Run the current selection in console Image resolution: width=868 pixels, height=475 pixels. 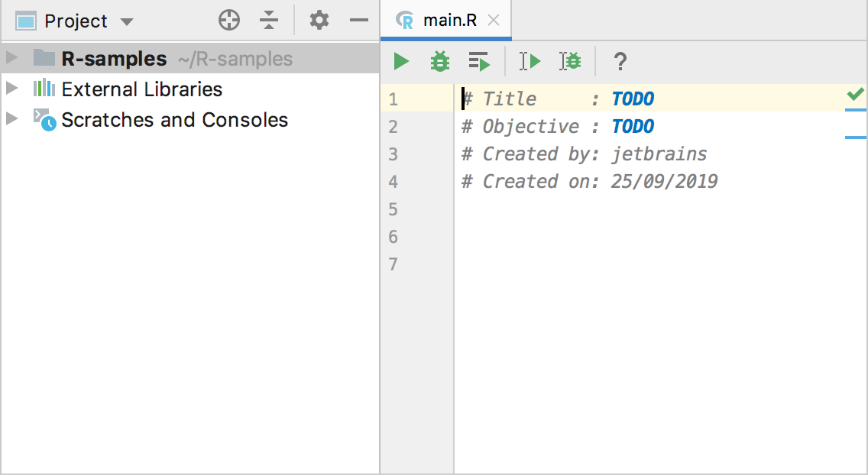point(530,61)
